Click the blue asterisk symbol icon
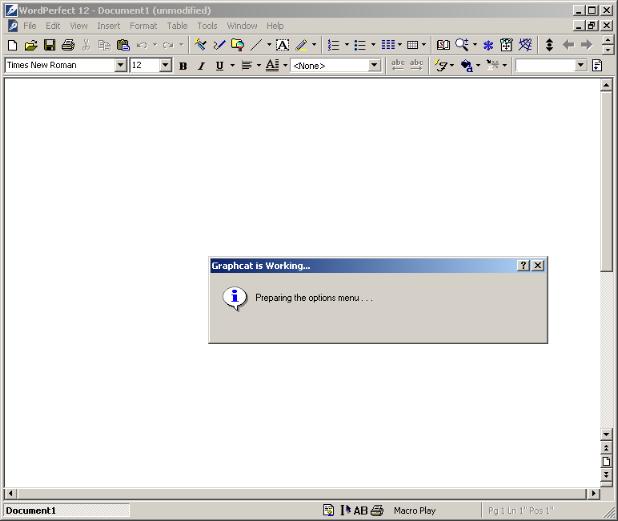 click(488, 45)
